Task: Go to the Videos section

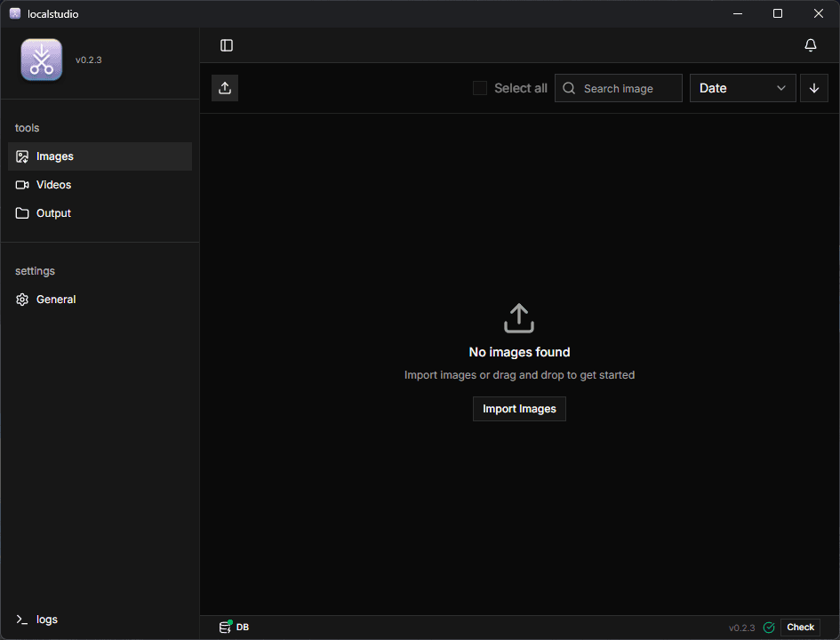Action: [x=100, y=185]
